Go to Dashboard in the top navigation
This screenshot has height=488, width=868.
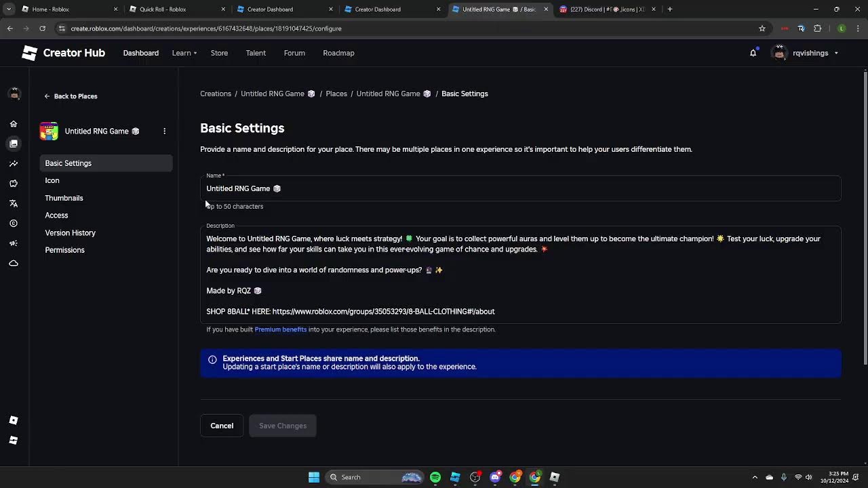tap(141, 53)
